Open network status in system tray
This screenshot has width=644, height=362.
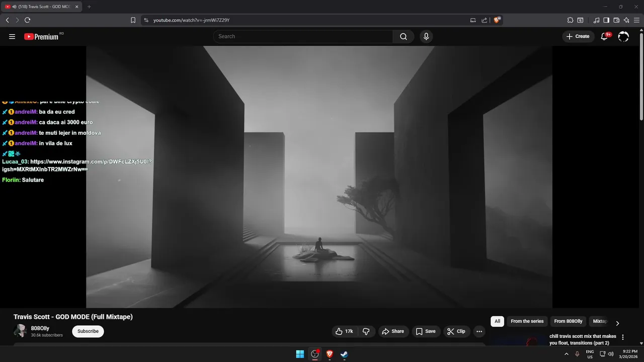point(602,354)
